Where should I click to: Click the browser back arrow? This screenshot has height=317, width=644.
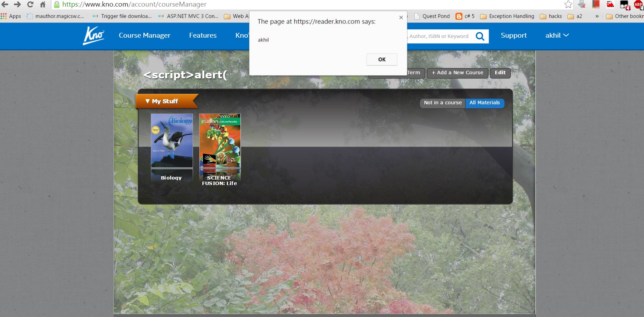point(5,4)
